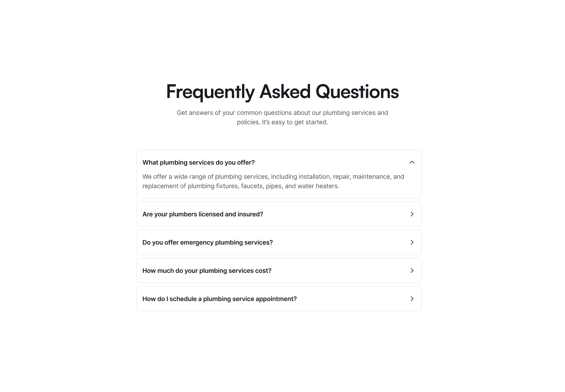Click the chevron next to the emergency services question
This screenshot has width=565, height=392.
click(412, 242)
